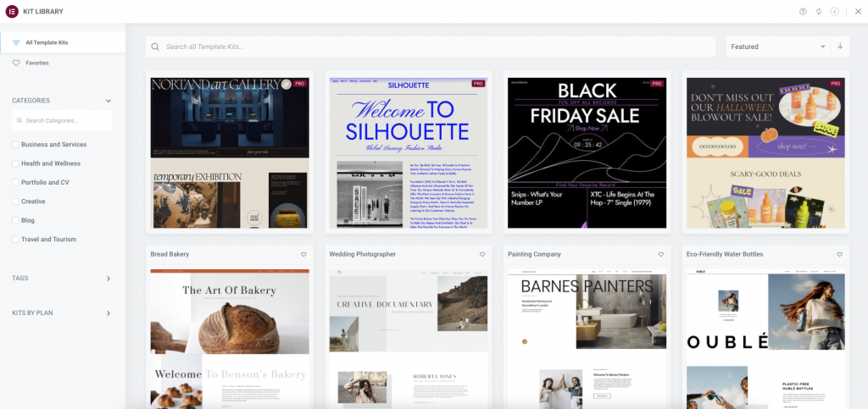
Task: Open the Featured sort dropdown
Action: tap(777, 47)
